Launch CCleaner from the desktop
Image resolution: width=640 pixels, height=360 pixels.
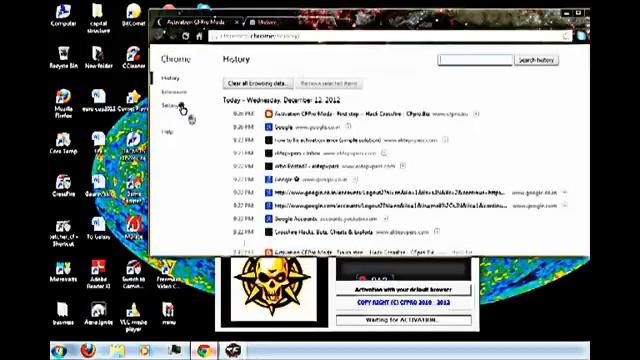(133, 58)
